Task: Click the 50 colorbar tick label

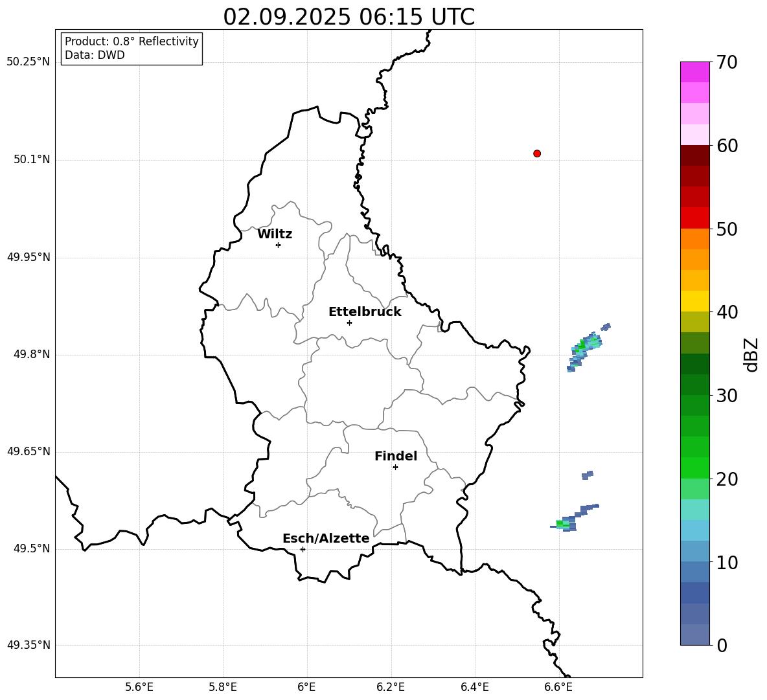Action: [727, 229]
